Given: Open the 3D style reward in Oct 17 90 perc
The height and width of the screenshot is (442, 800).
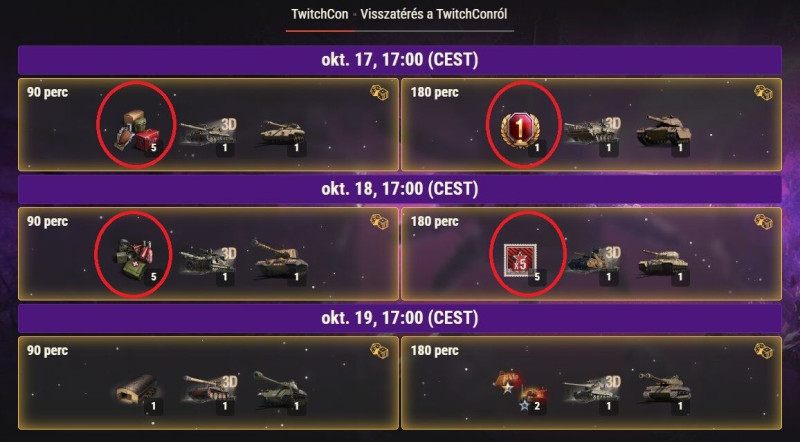Looking at the screenshot, I should (208, 133).
